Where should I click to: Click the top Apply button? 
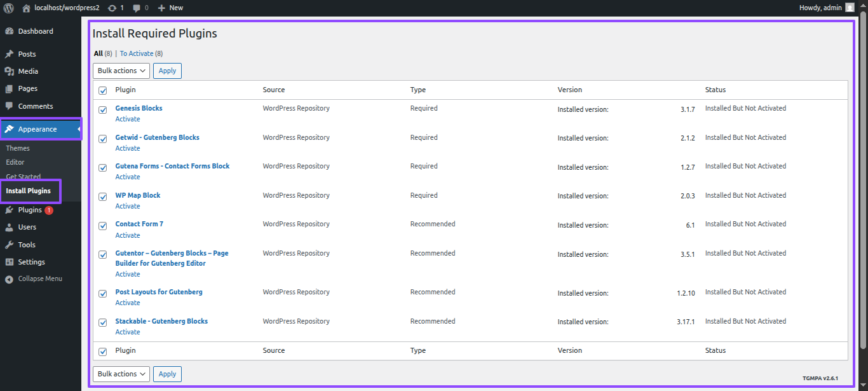[167, 71]
